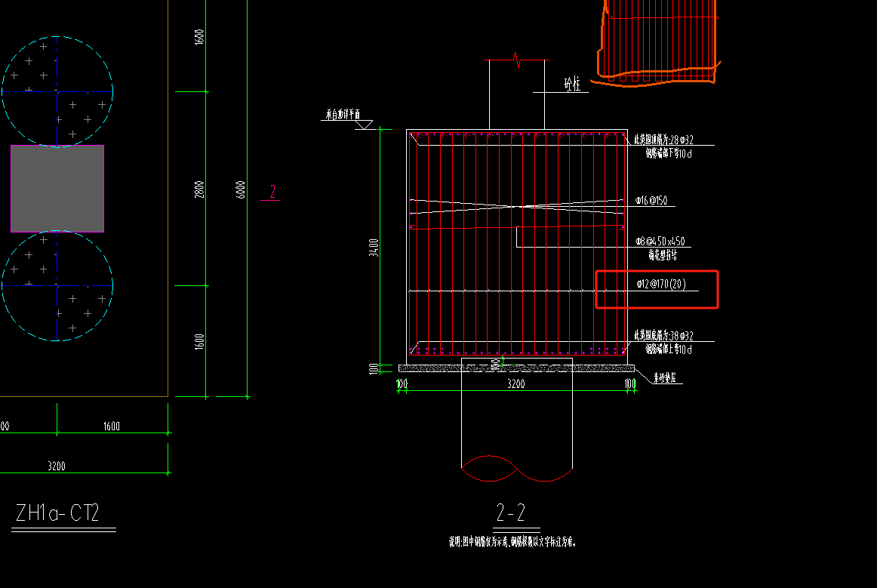The height and width of the screenshot is (588, 877).
Task: Select the Φ8@450x450 rebar annotation
Action: (660, 241)
